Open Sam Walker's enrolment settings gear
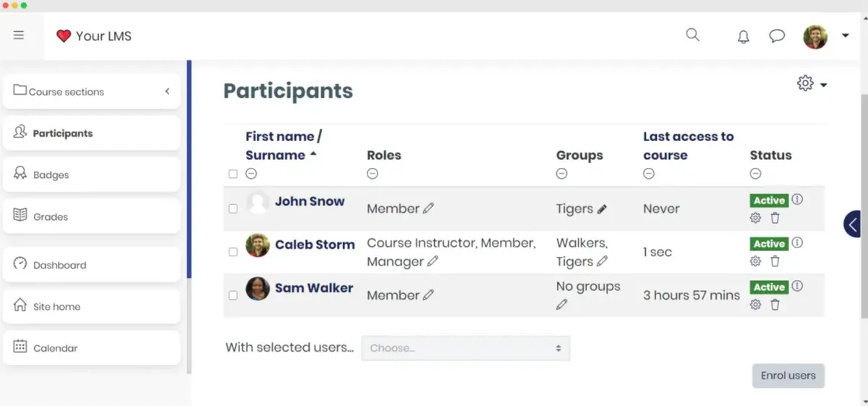 (x=755, y=305)
